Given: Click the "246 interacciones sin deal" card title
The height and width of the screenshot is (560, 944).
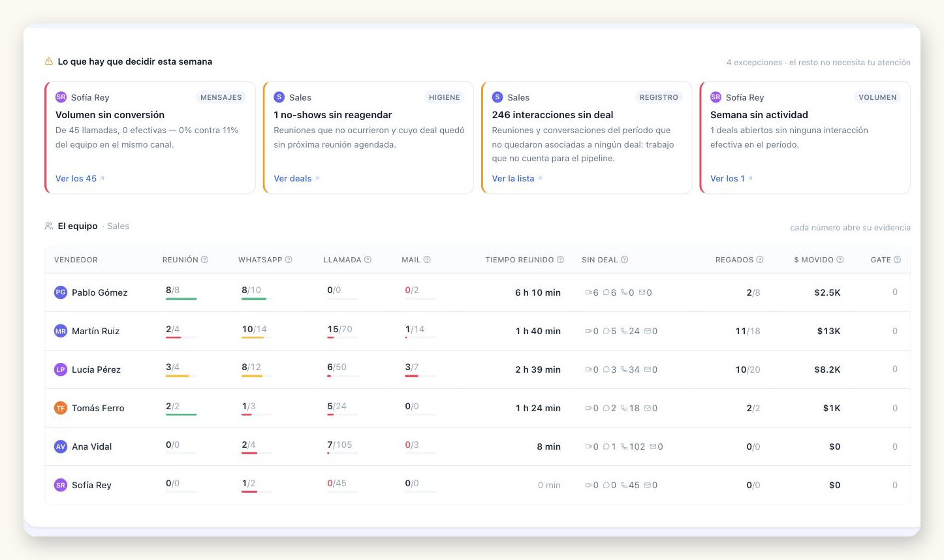Looking at the screenshot, I should pos(553,115).
